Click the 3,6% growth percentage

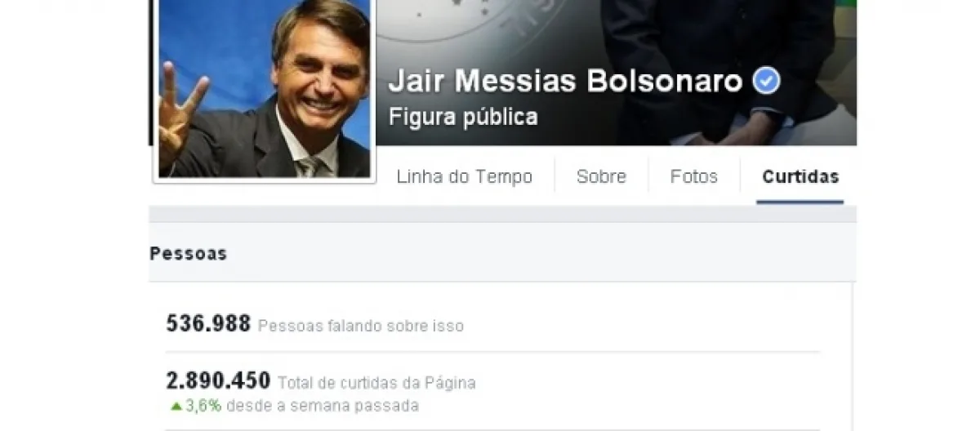(203, 405)
